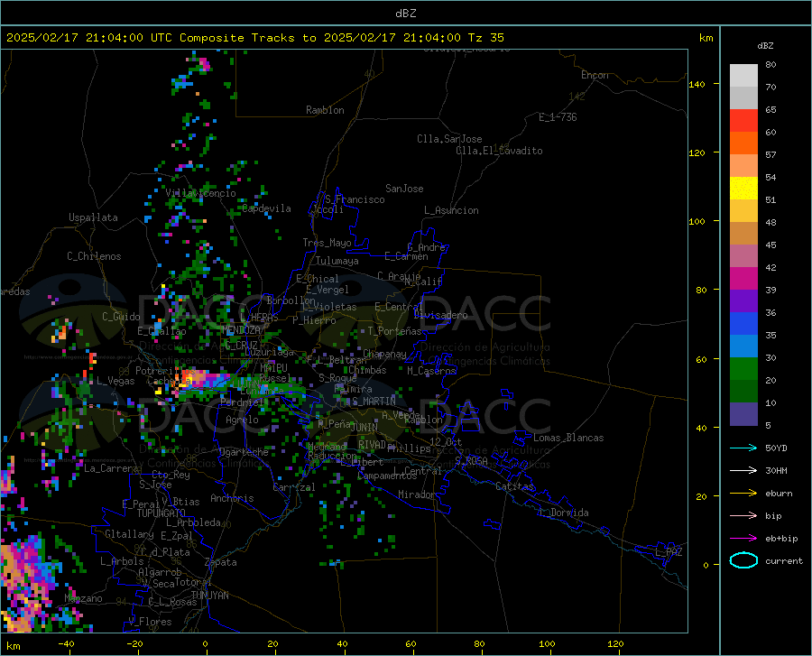812x656 pixels.
Task: Click the 'S_Francisco' map label
Action: (355, 199)
